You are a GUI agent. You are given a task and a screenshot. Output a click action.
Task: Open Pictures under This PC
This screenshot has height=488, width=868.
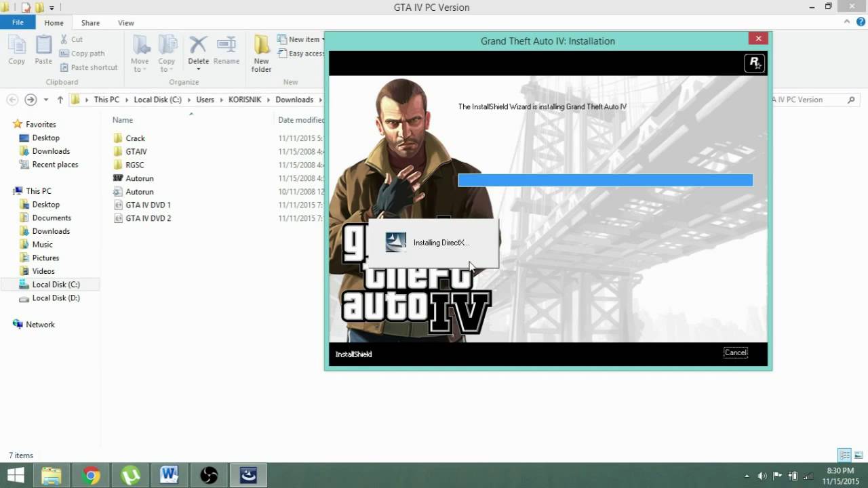pyautogui.click(x=45, y=258)
